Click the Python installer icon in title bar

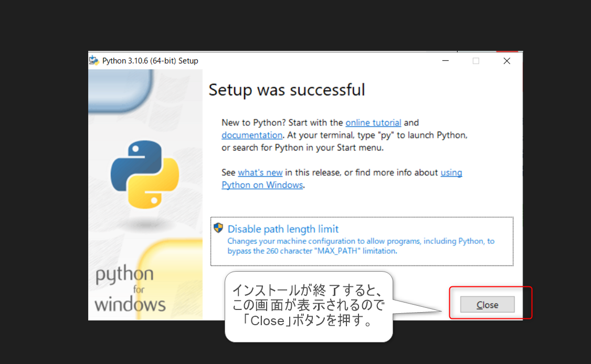pyautogui.click(x=94, y=60)
